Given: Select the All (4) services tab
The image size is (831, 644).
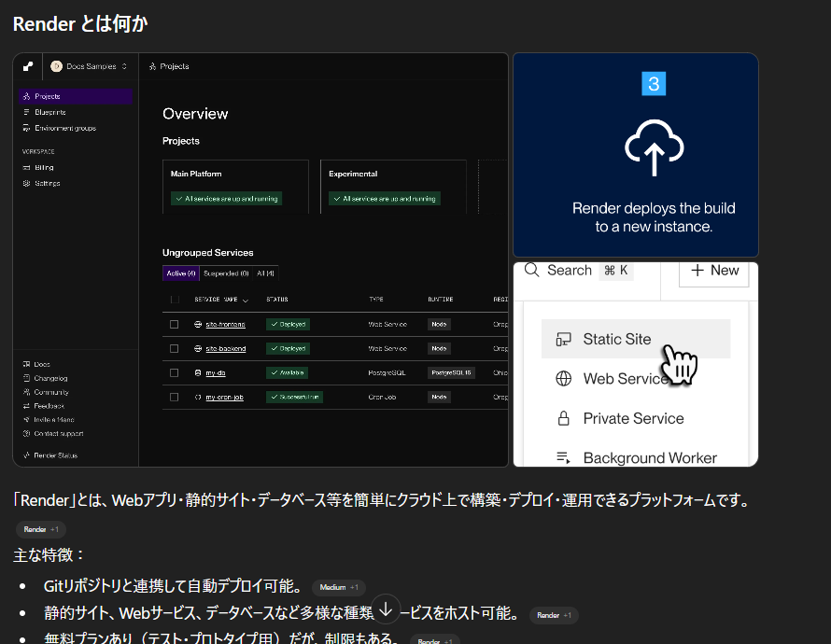Looking at the screenshot, I should pyautogui.click(x=265, y=273).
